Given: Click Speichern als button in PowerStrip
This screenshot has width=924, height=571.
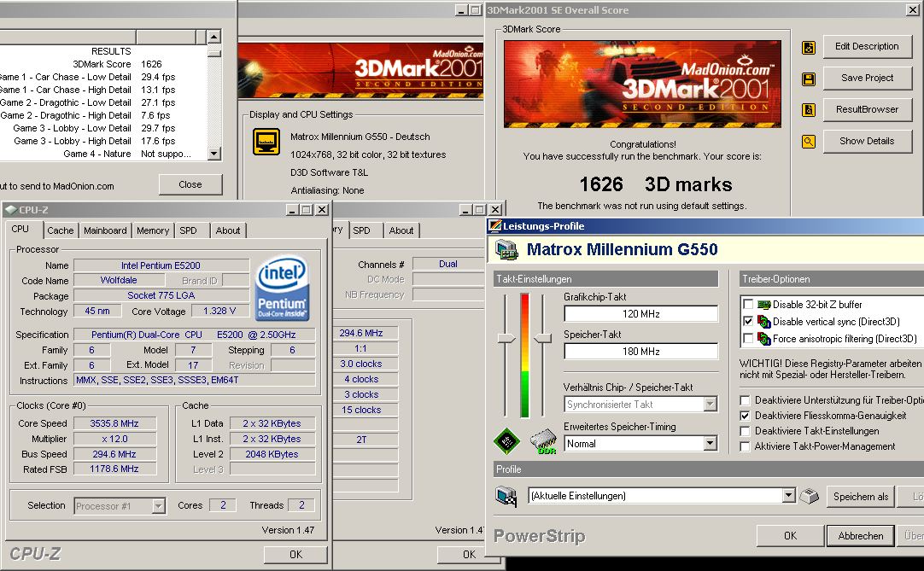Looking at the screenshot, I should point(860,497).
